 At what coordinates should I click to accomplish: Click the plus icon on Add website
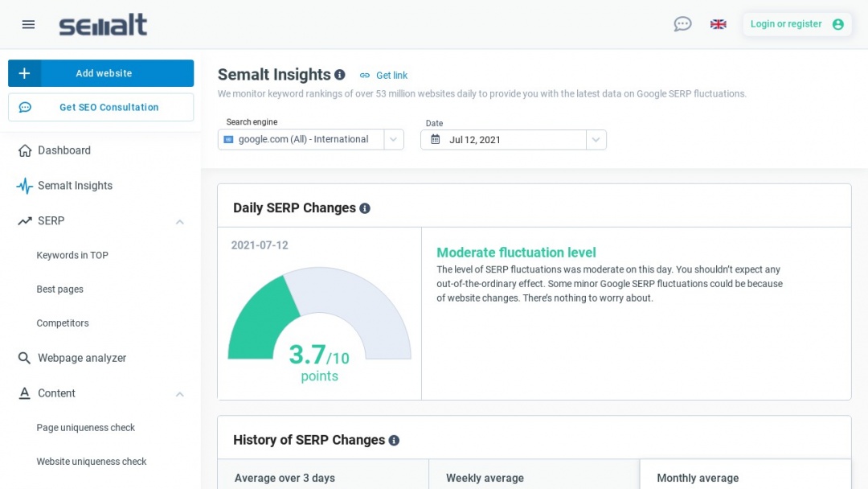[x=24, y=73]
